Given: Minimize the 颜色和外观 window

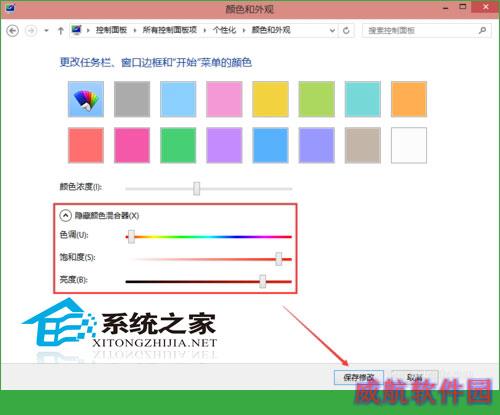Looking at the screenshot, I should pyautogui.click(x=446, y=8).
